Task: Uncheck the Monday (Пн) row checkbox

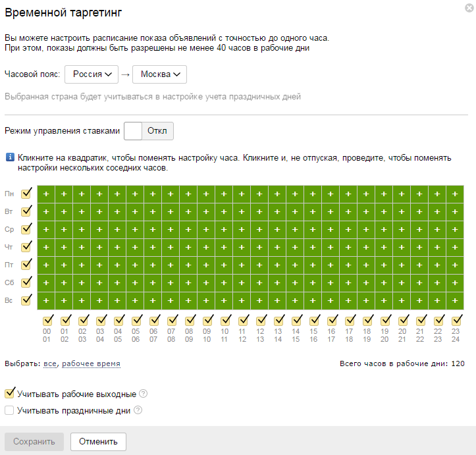Action: (x=26, y=194)
